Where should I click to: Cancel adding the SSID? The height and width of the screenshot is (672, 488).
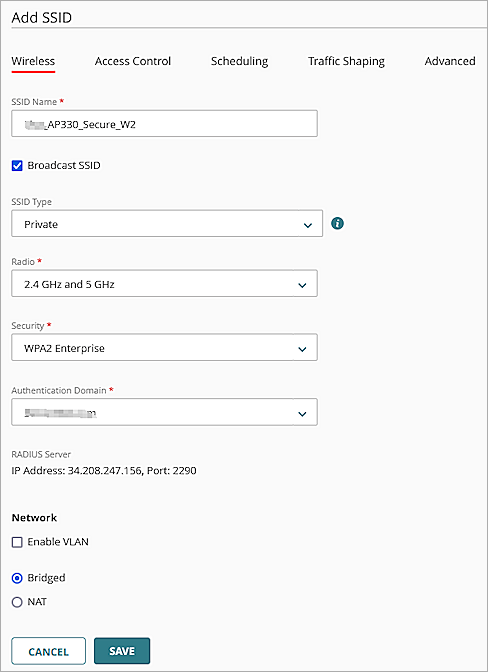[48, 651]
